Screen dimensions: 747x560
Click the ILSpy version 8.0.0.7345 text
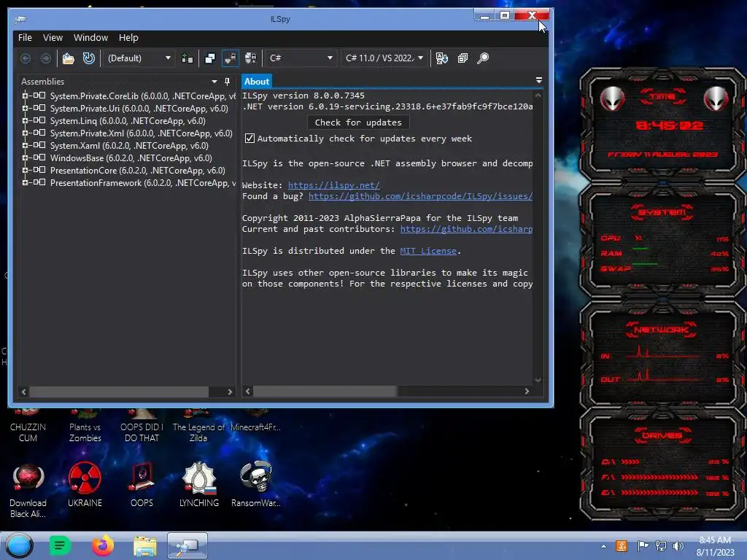[303, 96]
